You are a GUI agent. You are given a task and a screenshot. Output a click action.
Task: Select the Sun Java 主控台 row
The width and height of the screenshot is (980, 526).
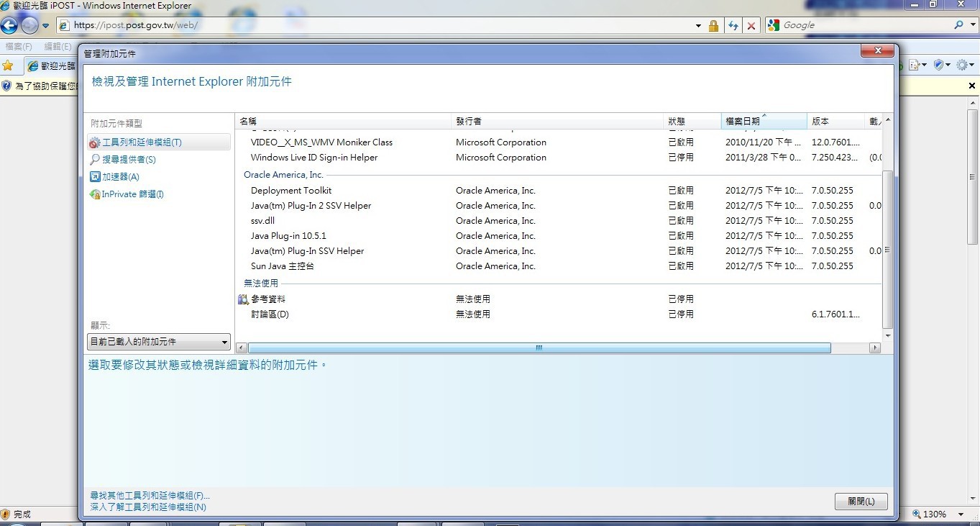pyautogui.click(x=559, y=266)
